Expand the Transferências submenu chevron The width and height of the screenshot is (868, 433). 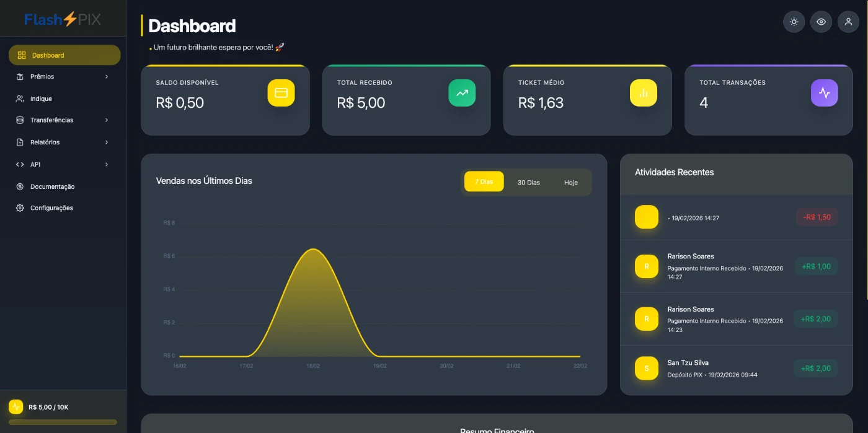pyautogui.click(x=107, y=120)
